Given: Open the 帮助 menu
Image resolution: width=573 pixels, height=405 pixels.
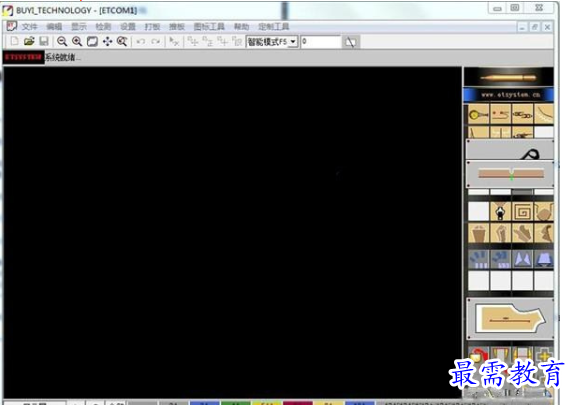Looking at the screenshot, I should [241, 27].
